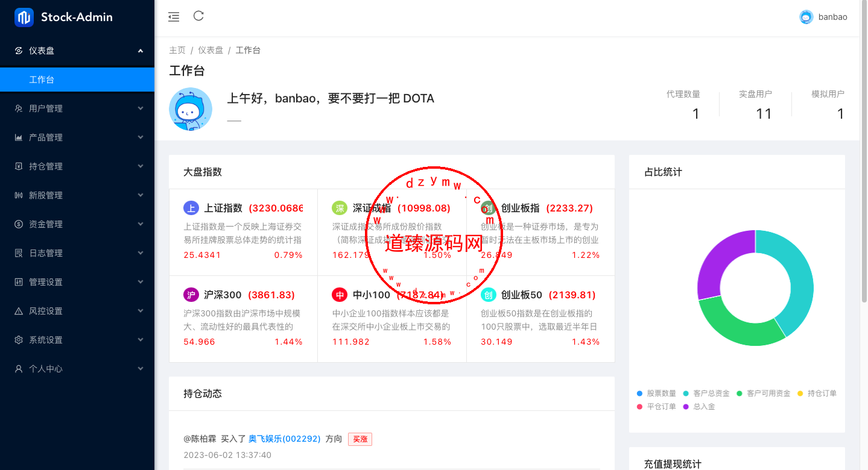Expand the 资金管理 submenu arrow
The width and height of the screenshot is (868, 470).
pyautogui.click(x=141, y=224)
